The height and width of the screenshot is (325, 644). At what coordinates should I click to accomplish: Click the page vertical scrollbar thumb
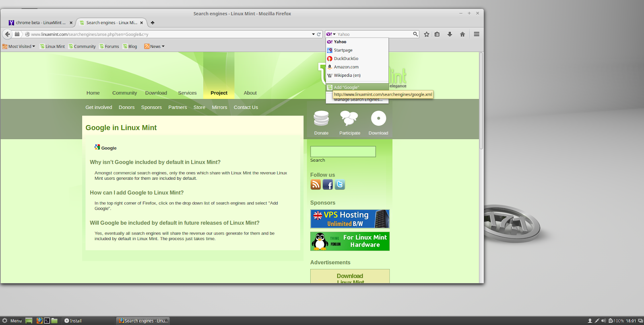click(481, 101)
